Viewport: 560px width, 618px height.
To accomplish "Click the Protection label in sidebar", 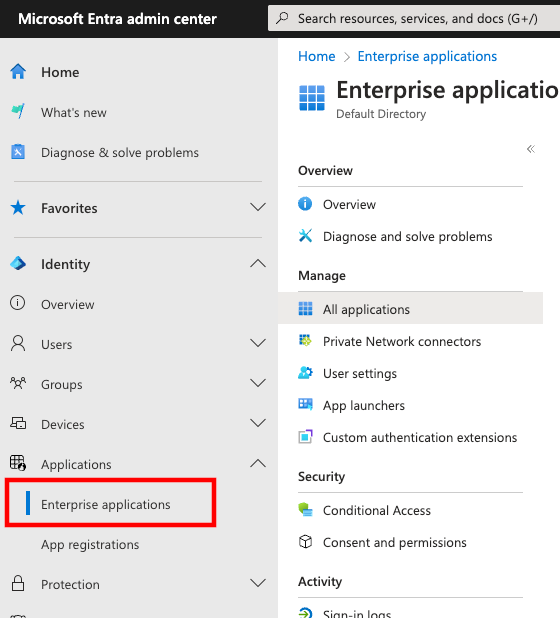I will [70, 584].
